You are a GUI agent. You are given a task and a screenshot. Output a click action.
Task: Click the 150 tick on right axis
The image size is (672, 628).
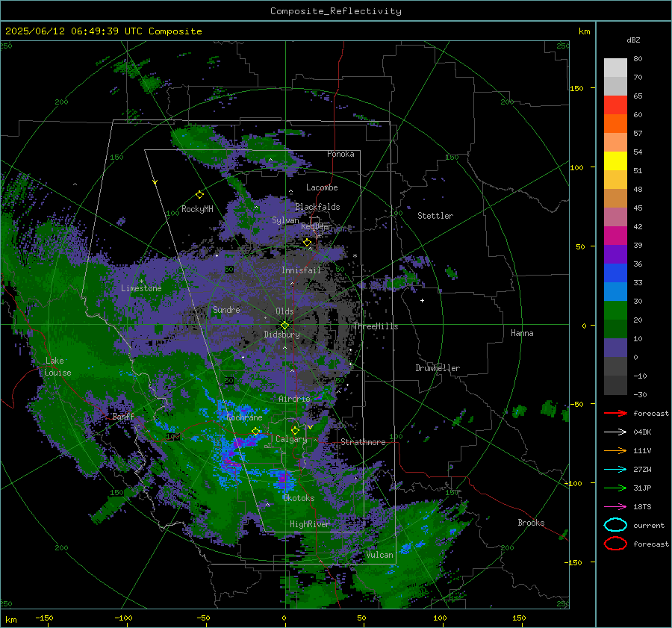[x=577, y=88]
